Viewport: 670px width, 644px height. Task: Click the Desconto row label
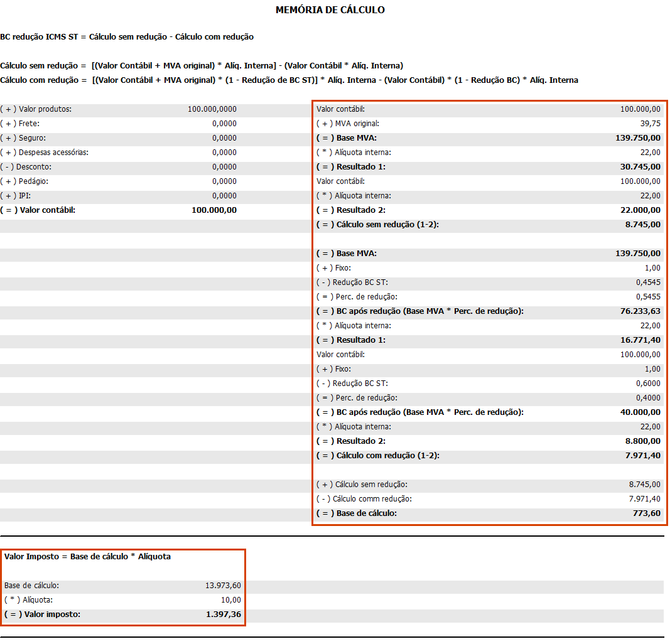click(26, 167)
